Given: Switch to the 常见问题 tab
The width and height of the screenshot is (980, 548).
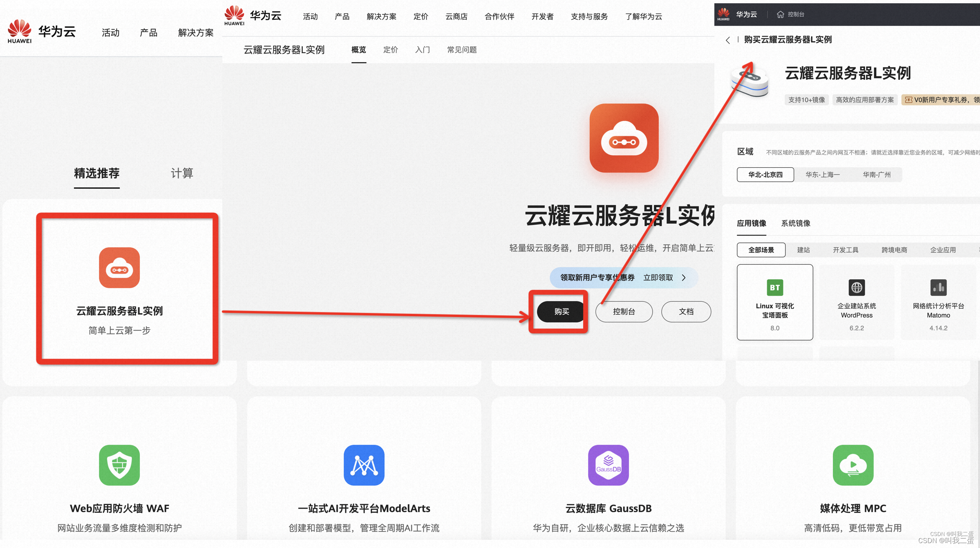Looking at the screenshot, I should tap(462, 50).
